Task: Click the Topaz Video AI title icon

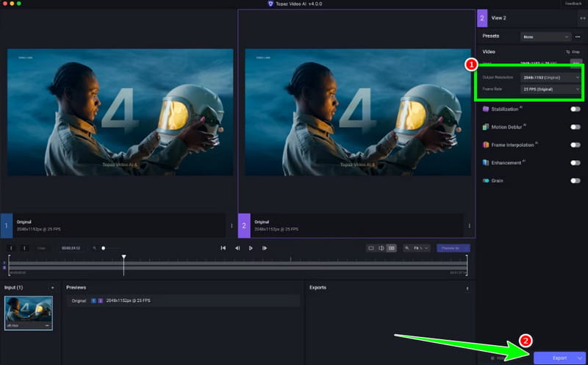Action: click(x=270, y=4)
